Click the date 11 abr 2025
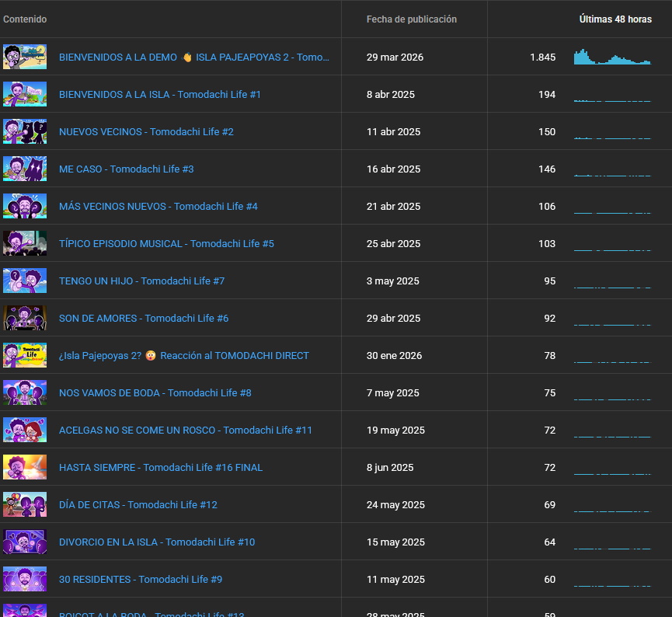The width and height of the screenshot is (672, 617). coord(393,131)
